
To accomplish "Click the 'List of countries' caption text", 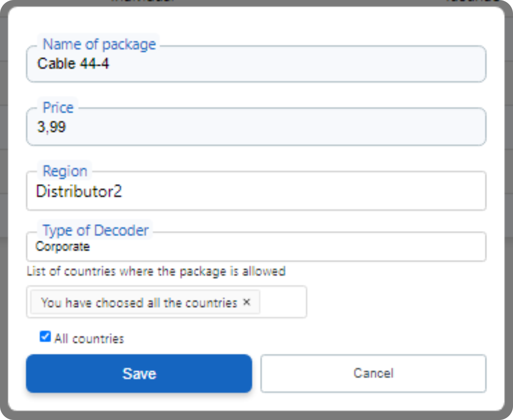I will point(156,272).
